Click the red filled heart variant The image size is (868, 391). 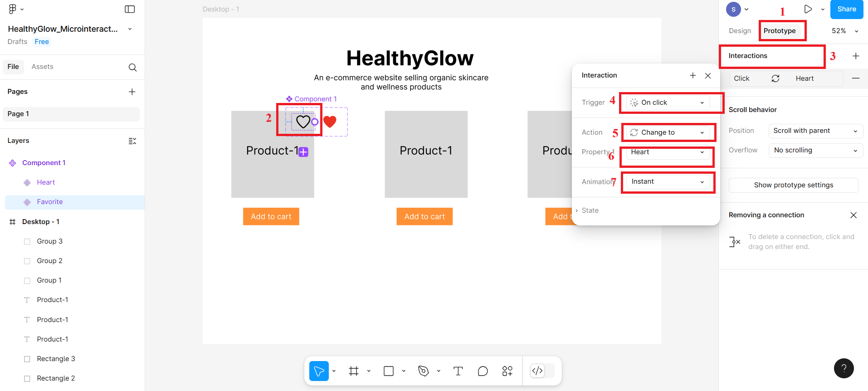330,122
